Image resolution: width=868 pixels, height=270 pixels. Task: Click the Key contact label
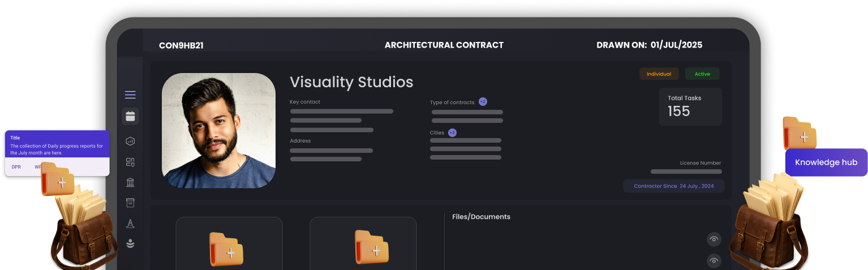[305, 102]
